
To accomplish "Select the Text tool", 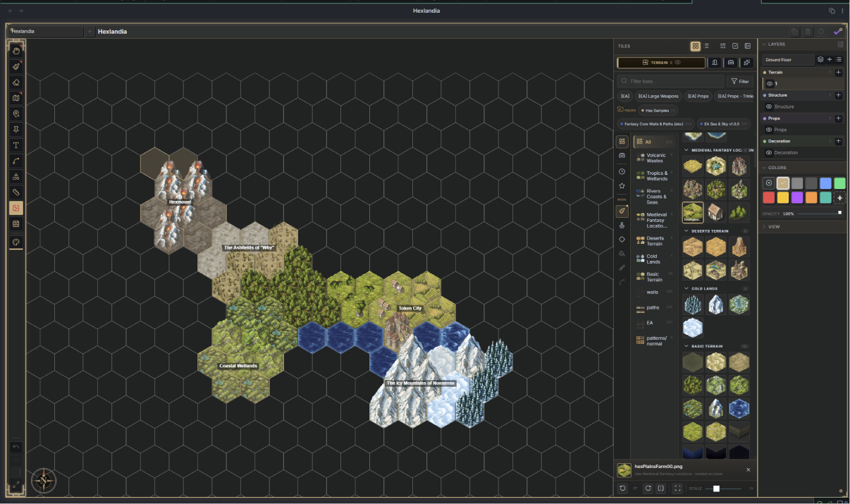I will tap(16, 145).
